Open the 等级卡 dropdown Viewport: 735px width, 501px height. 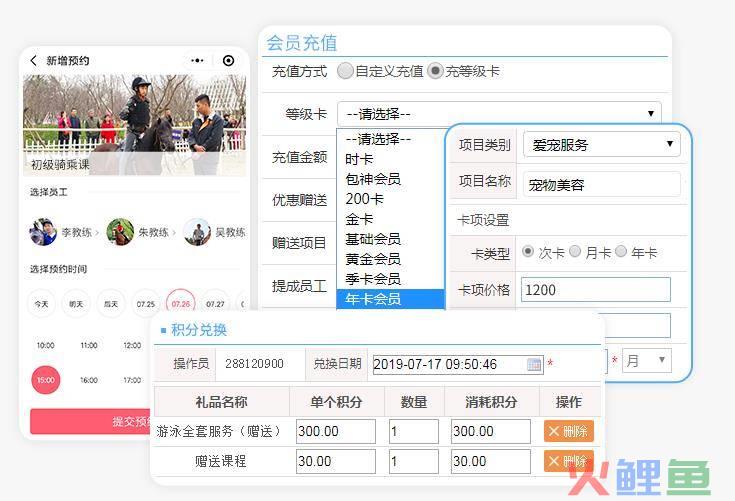[499, 114]
